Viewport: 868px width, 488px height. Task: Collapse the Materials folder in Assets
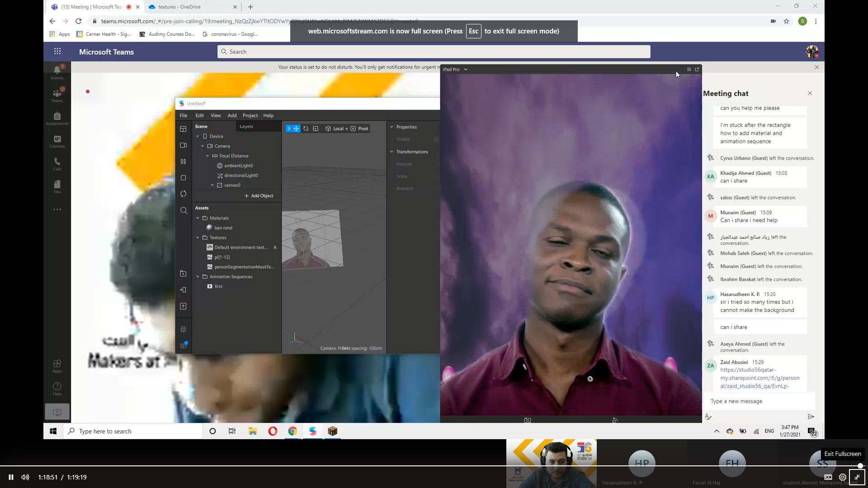[x=198, y=218]
